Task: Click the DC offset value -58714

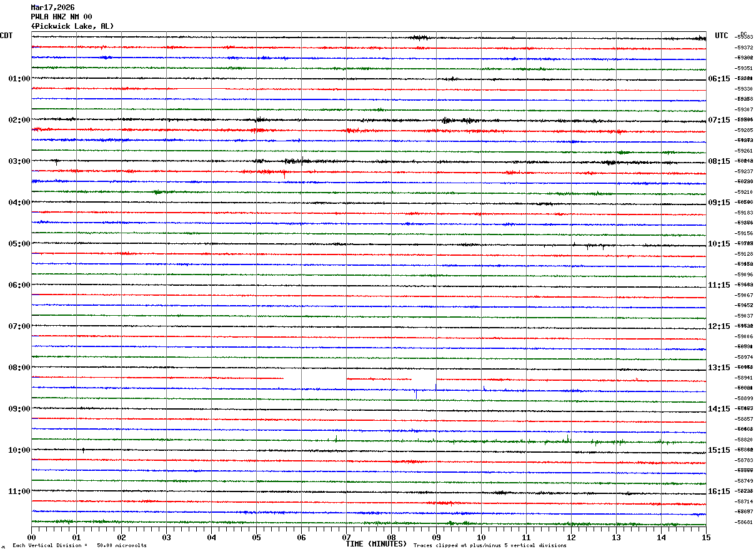Action: [744, 501]
